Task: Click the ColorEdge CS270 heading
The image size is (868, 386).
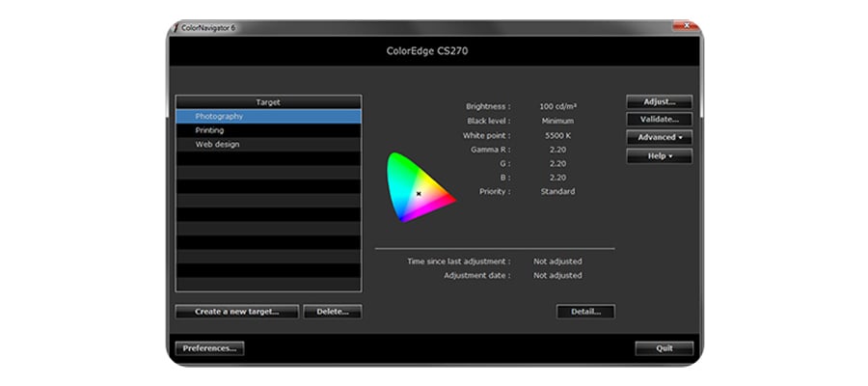Action: 427,51
